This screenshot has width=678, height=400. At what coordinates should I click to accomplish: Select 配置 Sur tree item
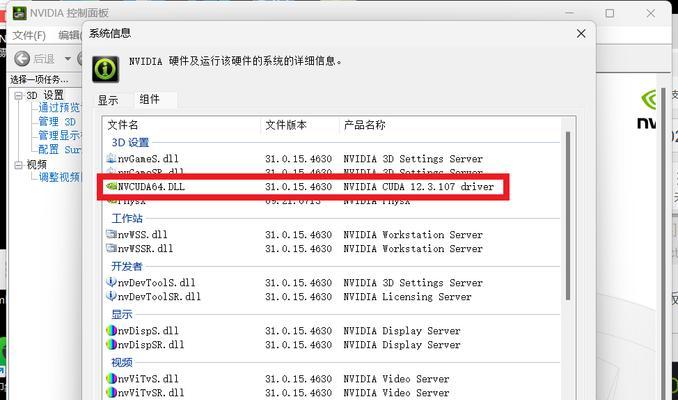coord(59,150)
